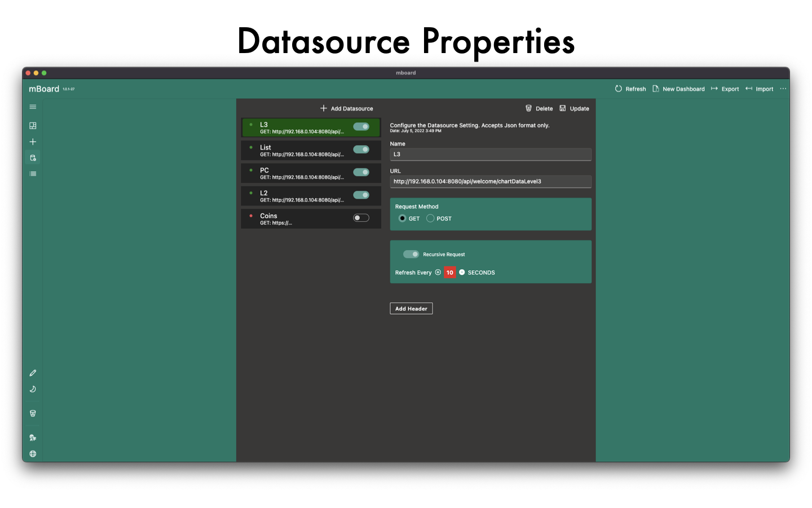Open the hamburger menu in left sidebar

click(x=33, y=107)
